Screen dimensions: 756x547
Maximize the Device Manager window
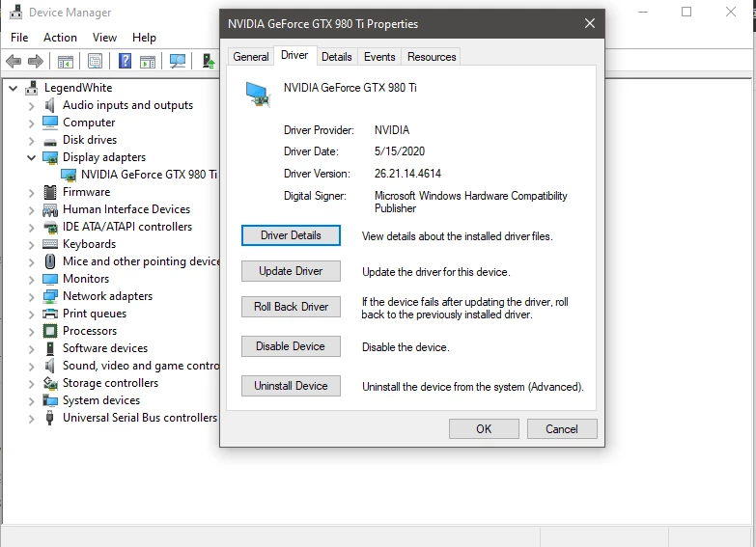[x=686, y=12]
